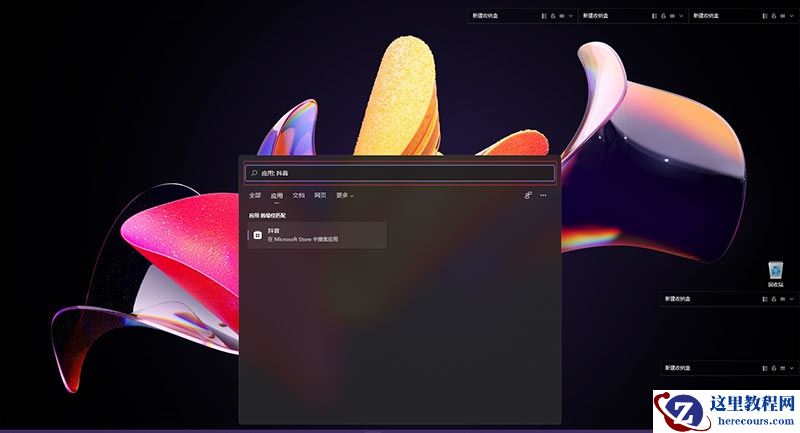800x433 pixels.
Task: Open menu icon of leftmost top 新建收纳盒
Action: (562, 16)
